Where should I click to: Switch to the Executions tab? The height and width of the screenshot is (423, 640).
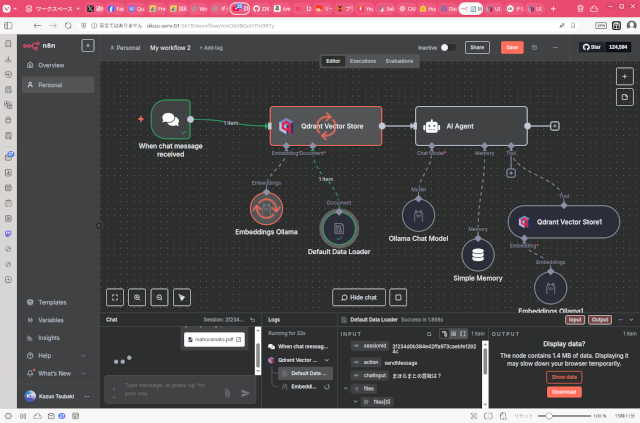click(x=363, y=61)
